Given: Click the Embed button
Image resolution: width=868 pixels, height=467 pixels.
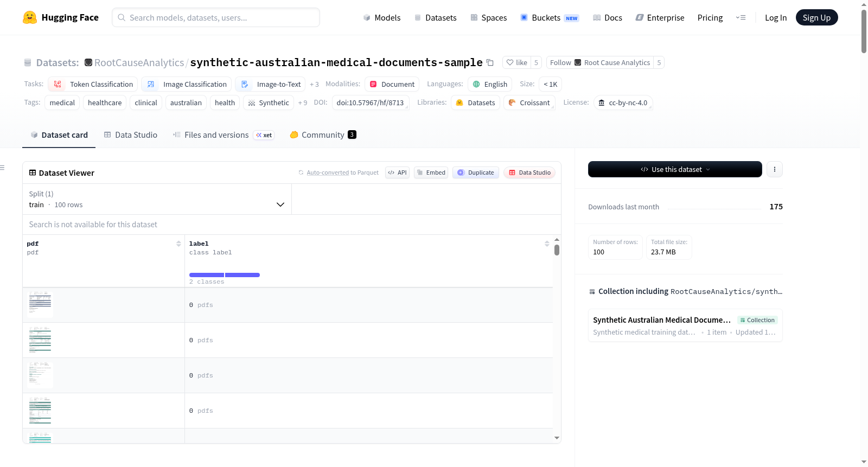Looking at the screenshot, I should coord(431,172).
